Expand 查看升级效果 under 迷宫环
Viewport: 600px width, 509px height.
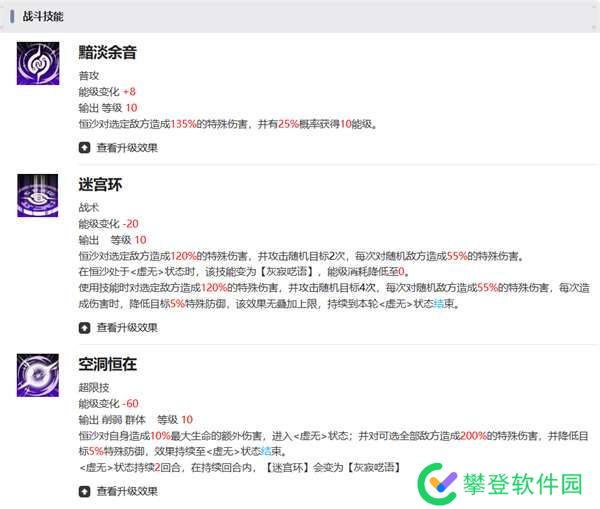click(x=118, y=326)
